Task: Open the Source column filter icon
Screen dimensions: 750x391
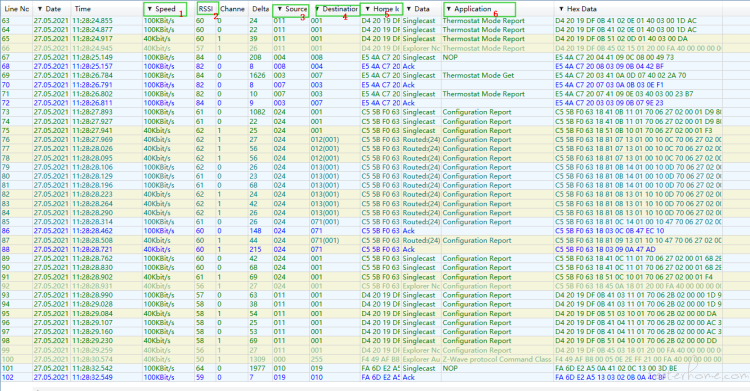Action: point(280,9)
